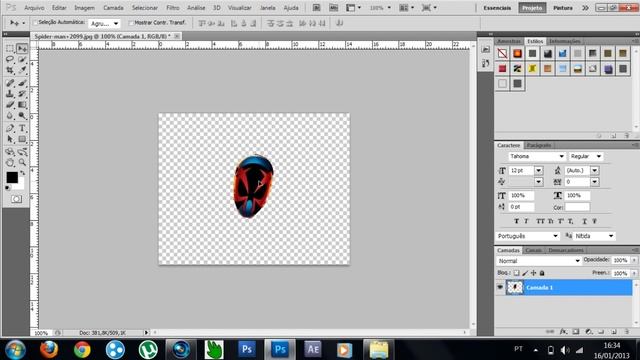The image size is (640, 360).
Task: Add a layer mask from Layers footer
Action: point(576,332)
